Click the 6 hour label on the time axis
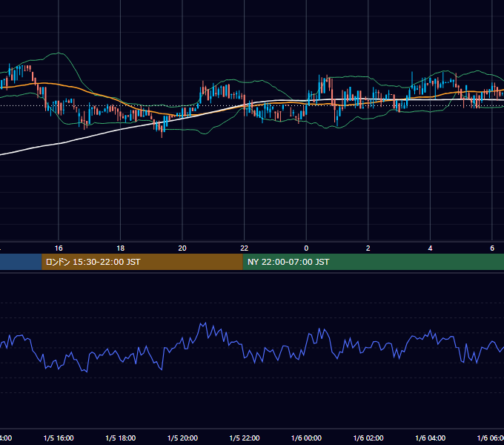 point(492,248)
